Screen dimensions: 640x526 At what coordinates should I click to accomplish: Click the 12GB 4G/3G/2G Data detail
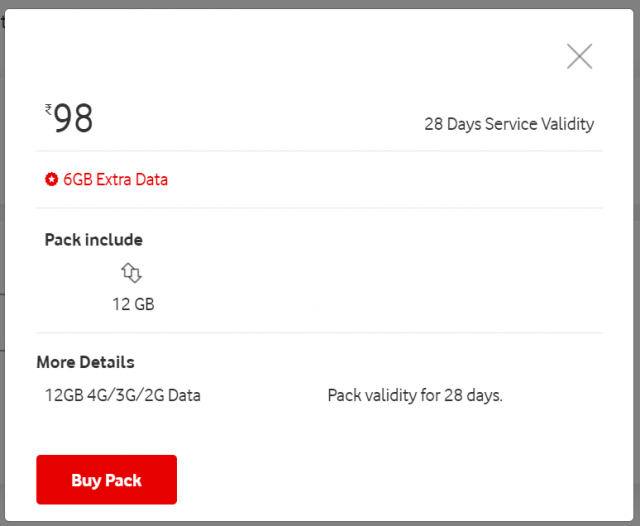(122, 395)
